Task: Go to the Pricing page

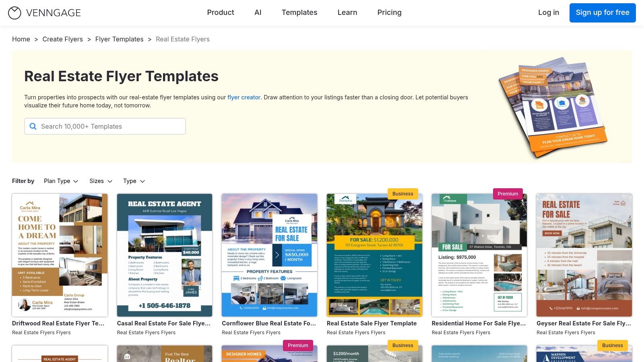Action: coord(389,12)
